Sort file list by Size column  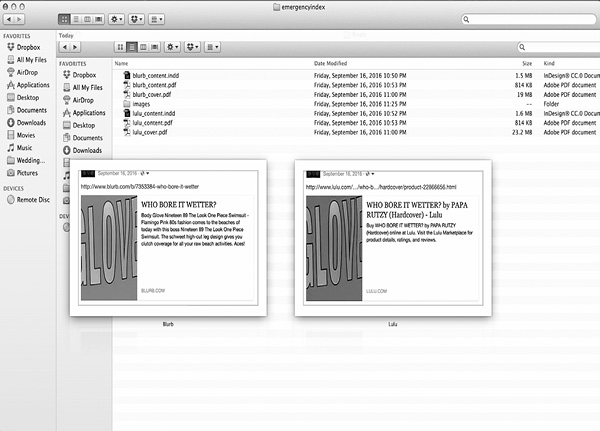pos(527,64)
